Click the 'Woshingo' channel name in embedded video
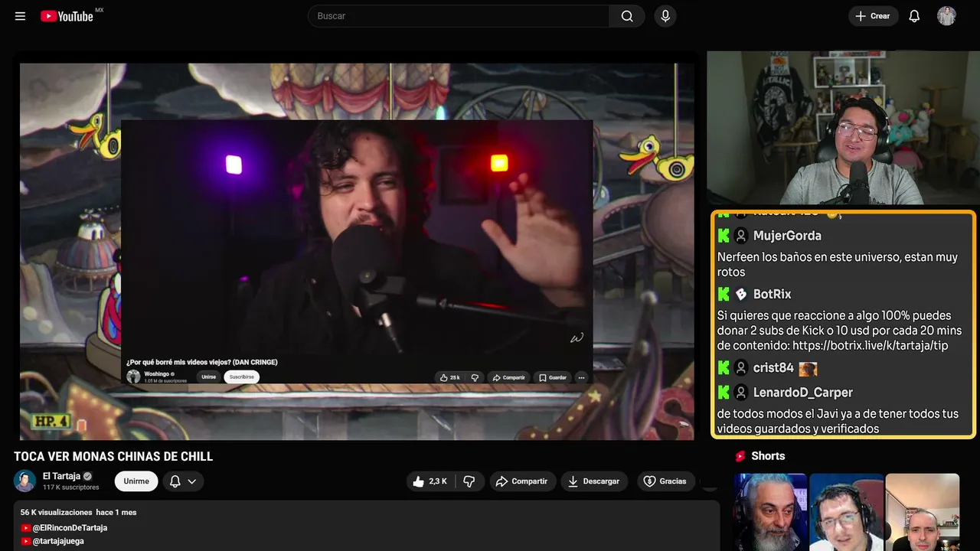This screenshot has height=551, width=980. (157, 373)
